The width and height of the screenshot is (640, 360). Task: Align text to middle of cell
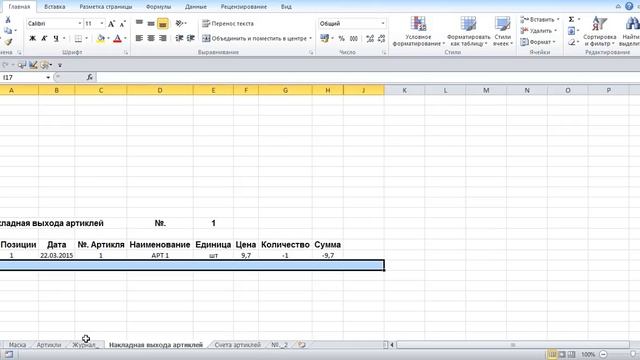[151, 24]
